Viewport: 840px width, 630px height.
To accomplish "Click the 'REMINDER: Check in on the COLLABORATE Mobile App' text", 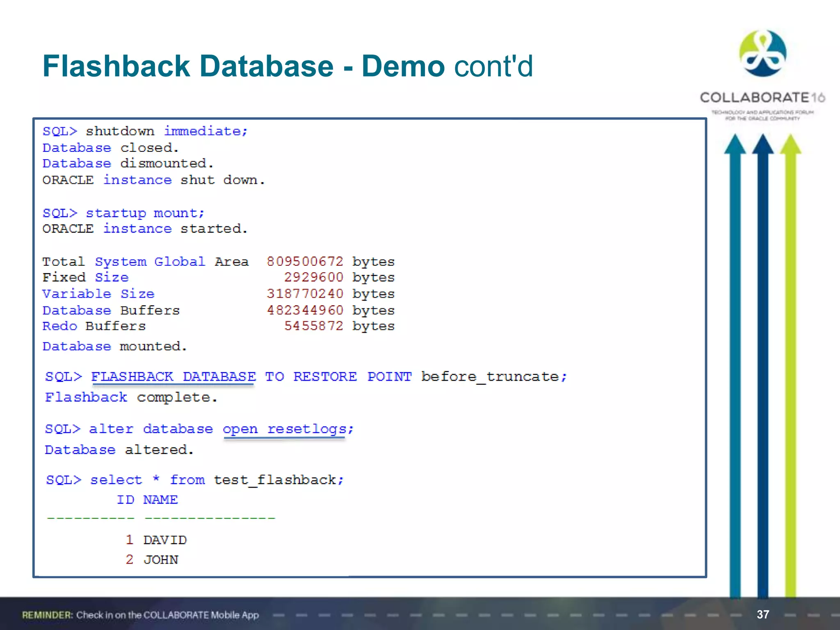I will coord(140,615).
